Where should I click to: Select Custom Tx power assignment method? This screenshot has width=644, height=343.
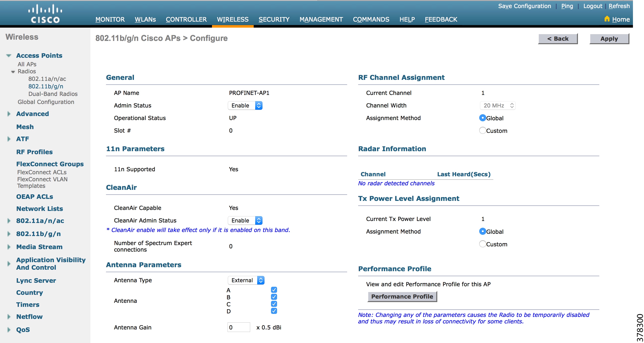pos(482,244)
